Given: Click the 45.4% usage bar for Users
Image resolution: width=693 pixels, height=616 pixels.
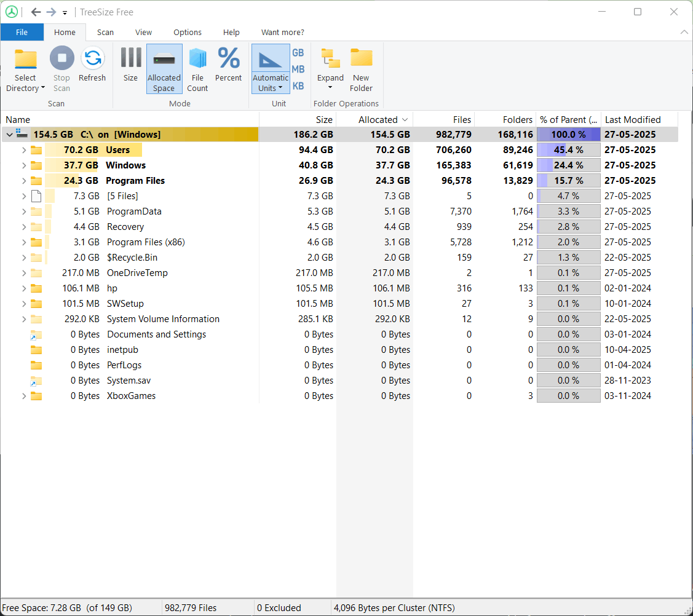Looking at the screenshot, I should (568, 149).
